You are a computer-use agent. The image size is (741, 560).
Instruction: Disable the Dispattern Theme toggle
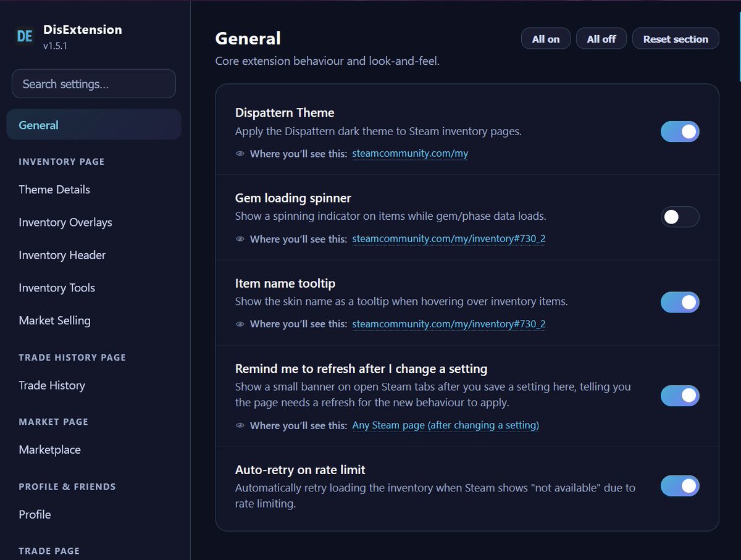coord(680,132)
